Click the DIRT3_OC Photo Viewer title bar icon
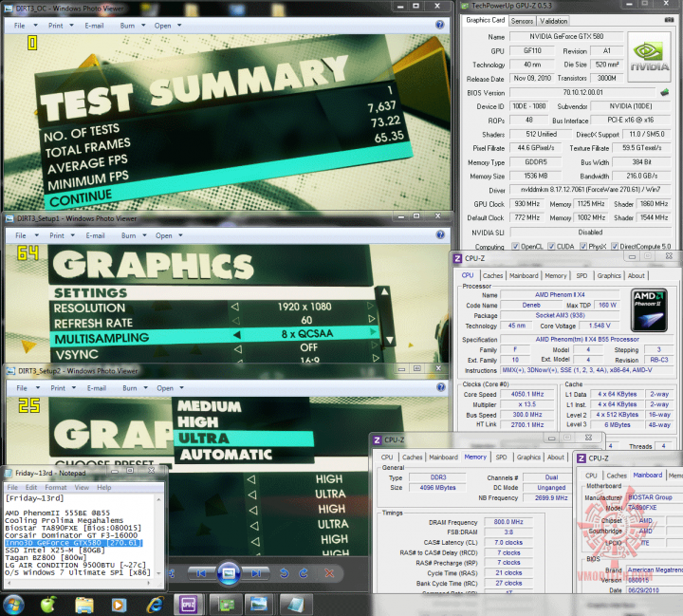The height and width of the screenshot is (616, 683). (9, 9)
